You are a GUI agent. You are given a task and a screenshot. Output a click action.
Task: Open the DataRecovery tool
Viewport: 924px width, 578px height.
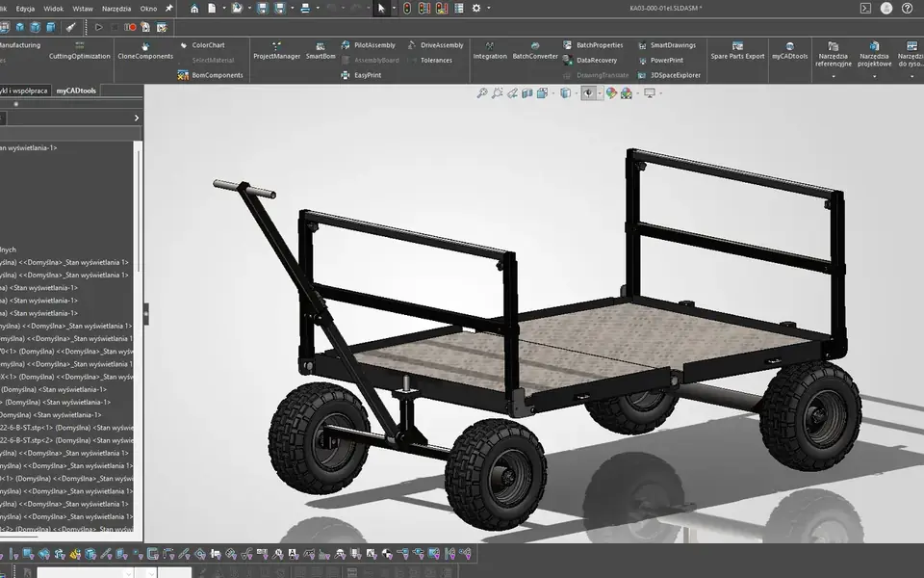click(x=590, y=60)
